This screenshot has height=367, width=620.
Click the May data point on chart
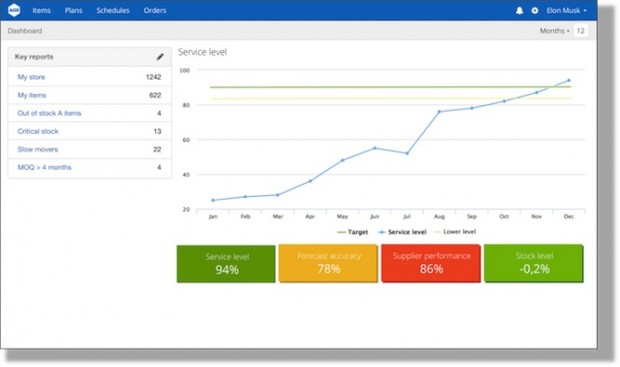point(342,160)
